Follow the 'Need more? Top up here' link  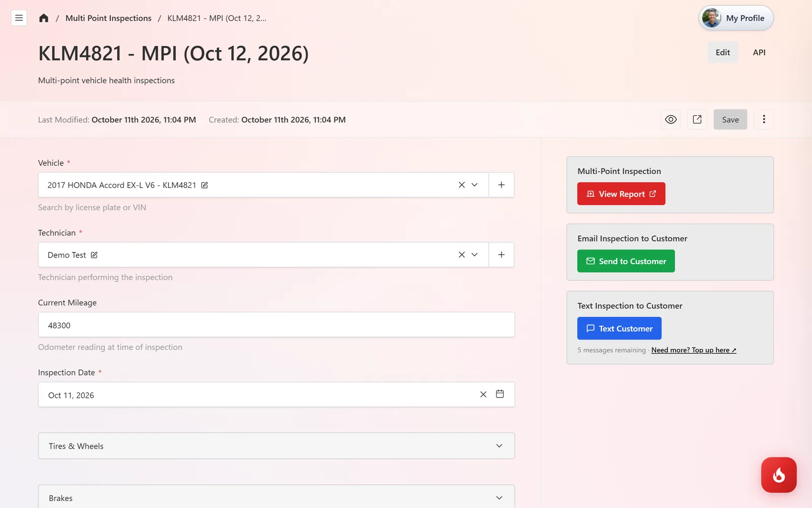click(694, 350)
